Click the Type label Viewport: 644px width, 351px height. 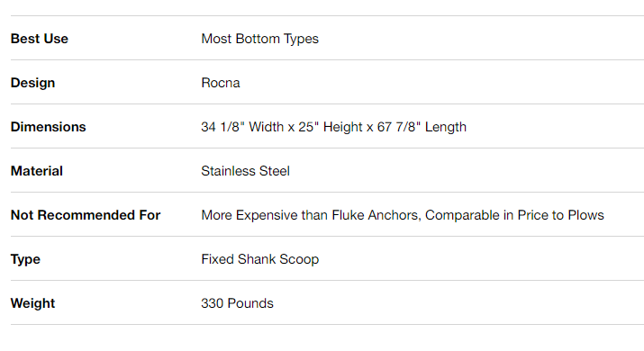tap(25, 259)
